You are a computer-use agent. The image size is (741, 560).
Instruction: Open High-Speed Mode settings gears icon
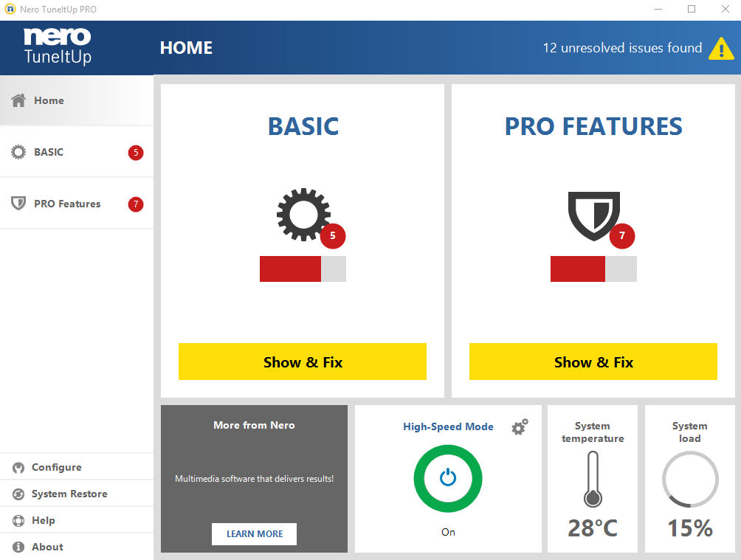point(520,426)
